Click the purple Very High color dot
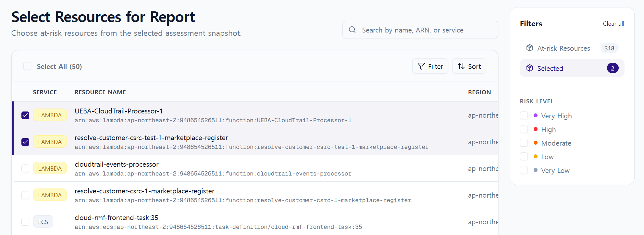 tap(536, 115)
